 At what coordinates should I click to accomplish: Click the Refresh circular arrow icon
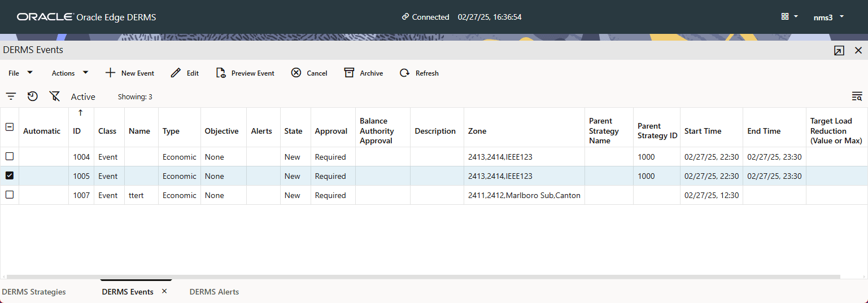[x=404, y=73]
